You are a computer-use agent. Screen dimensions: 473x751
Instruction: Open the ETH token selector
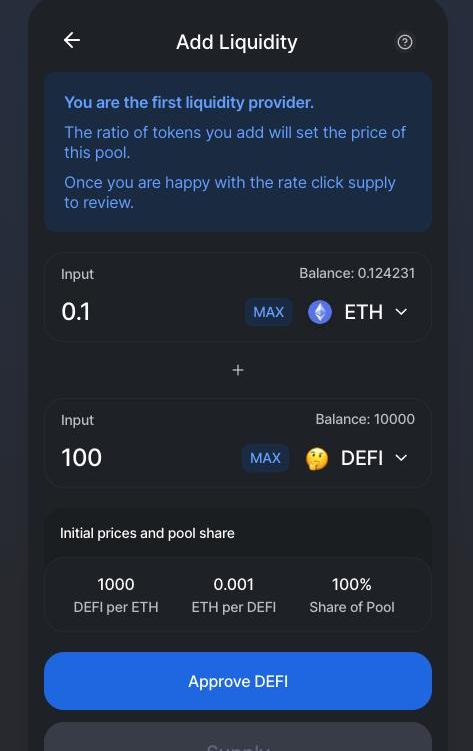click(358, 312)
